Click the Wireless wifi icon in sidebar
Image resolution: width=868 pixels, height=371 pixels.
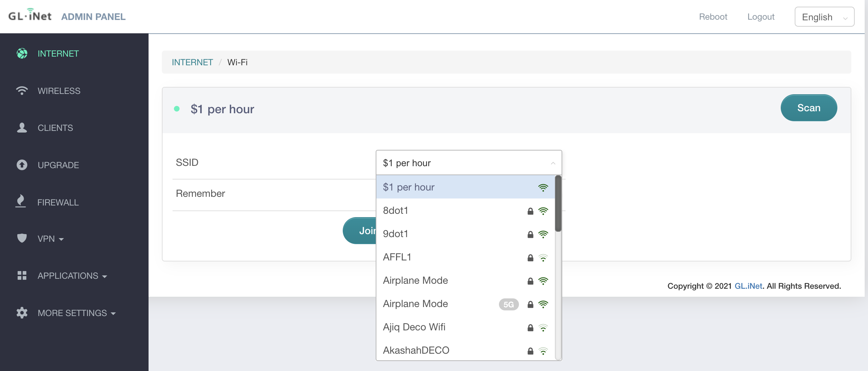click(22, 91)
